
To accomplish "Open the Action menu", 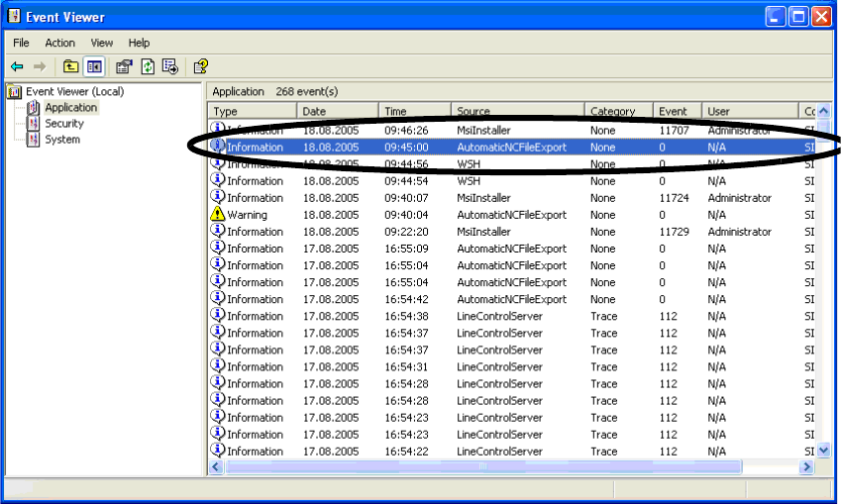I will tap(59, 43).
